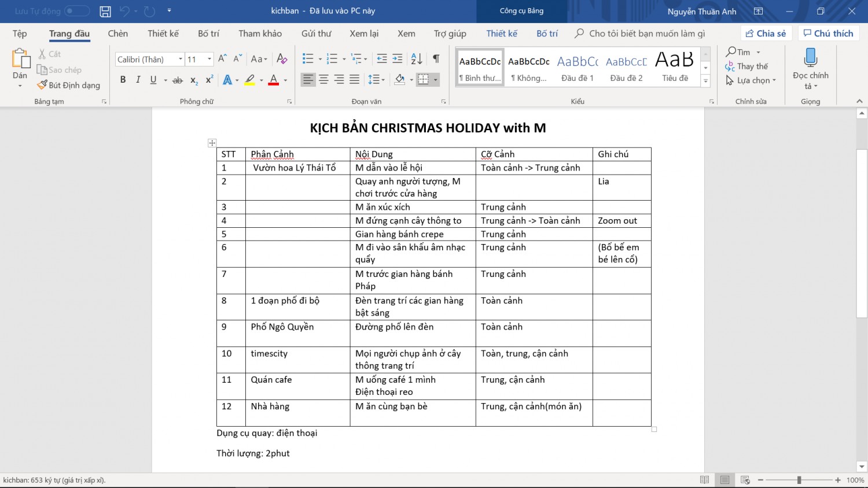
Task: Toggle the Lưu Tự động autosave switch
Action: pyautogui.click(x=77, y=11)
